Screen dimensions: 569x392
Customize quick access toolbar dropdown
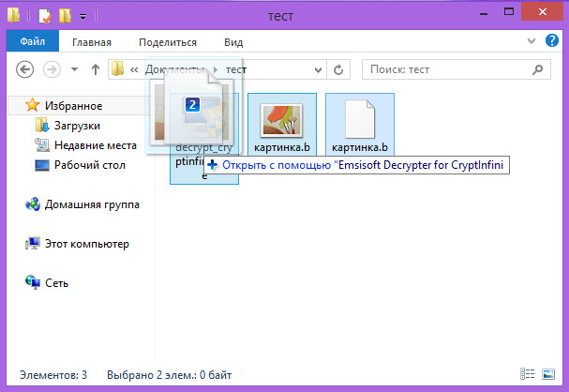[x=82, y=16]
